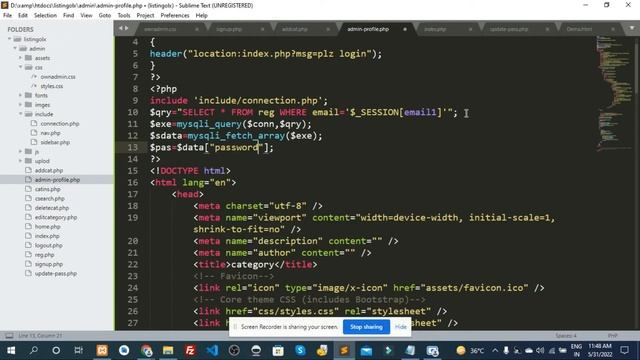Open Task View on taskbar
The height and width of the screenshot is (360, 640).
click(78, 351)
